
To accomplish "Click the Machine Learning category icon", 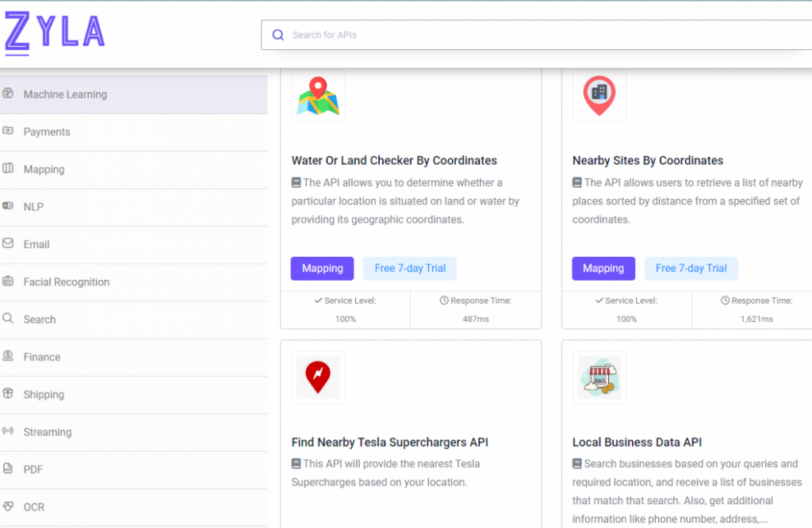I will 8,94.
